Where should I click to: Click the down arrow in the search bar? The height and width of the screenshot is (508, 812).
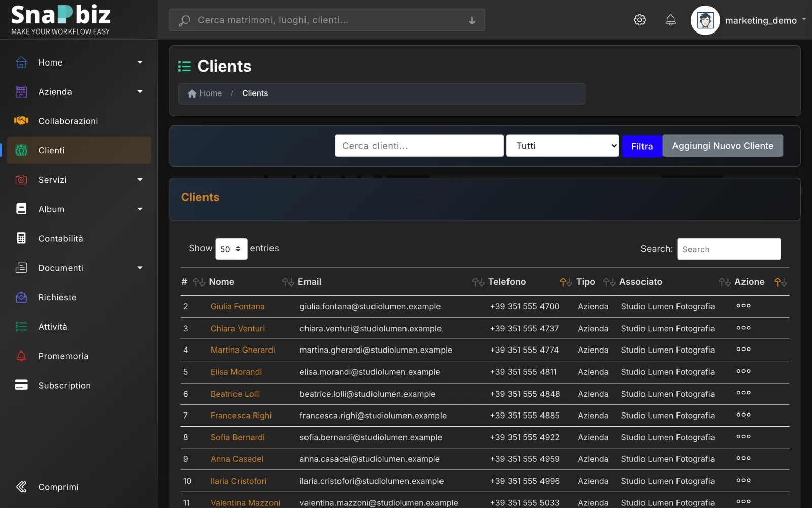point(472,20)
